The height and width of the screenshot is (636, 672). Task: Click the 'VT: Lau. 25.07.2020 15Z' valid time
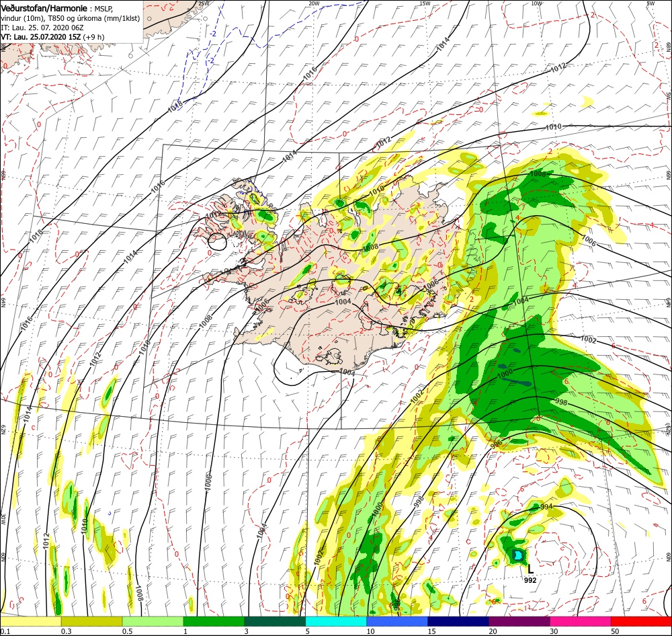pos(41,37)
